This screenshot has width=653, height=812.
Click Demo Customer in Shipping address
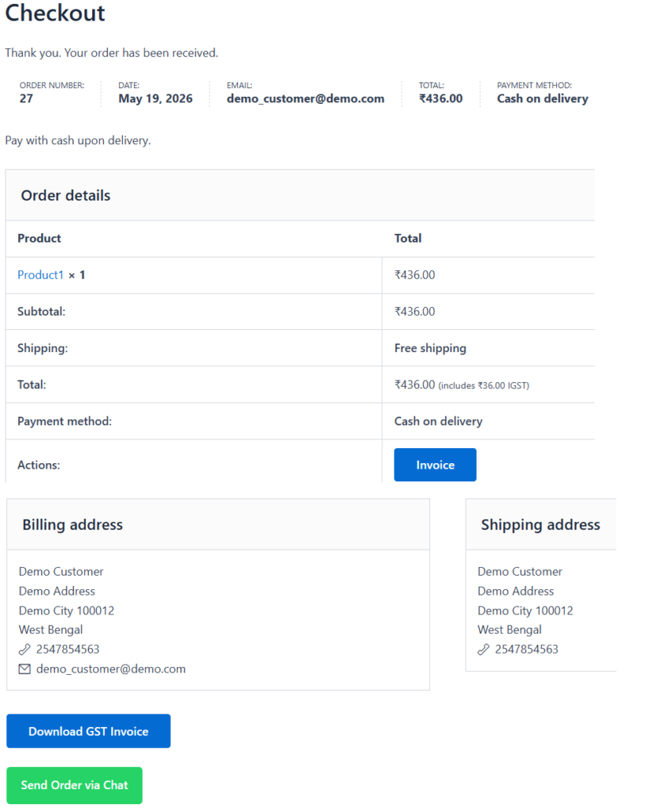pyautogui.click(x=520, y=572)
